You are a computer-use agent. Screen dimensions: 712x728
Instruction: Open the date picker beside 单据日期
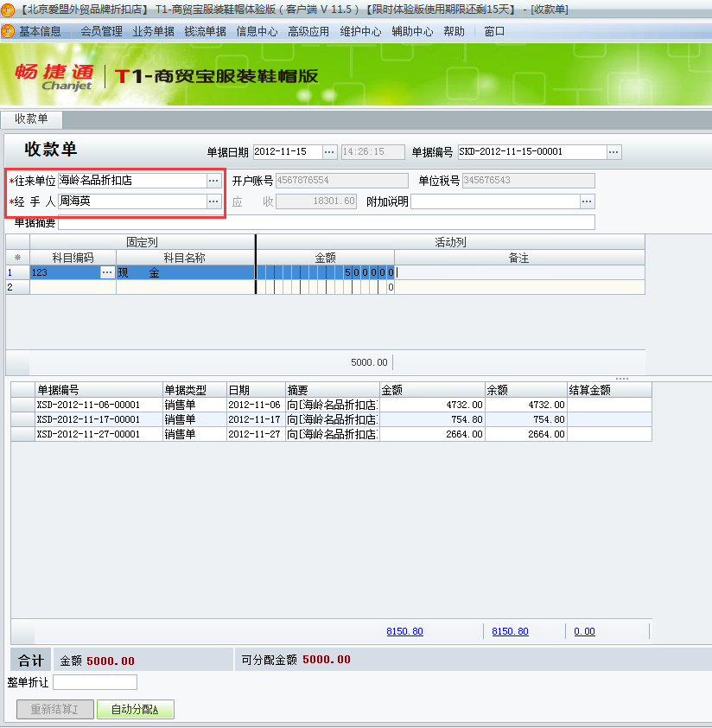click(x=329, y=152)
